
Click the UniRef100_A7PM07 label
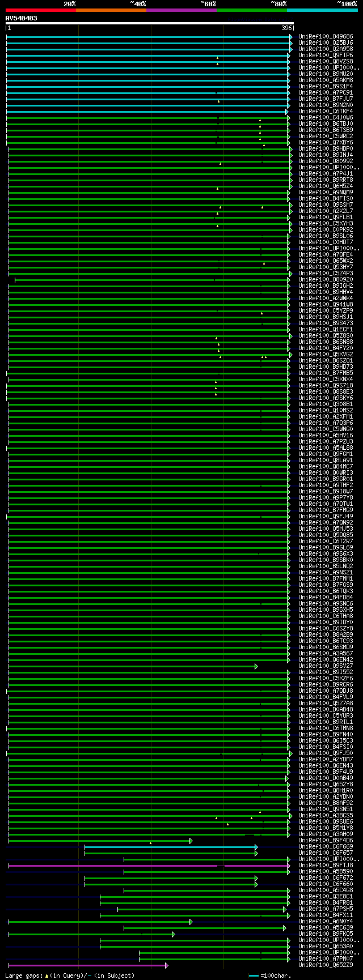(326, 959)
